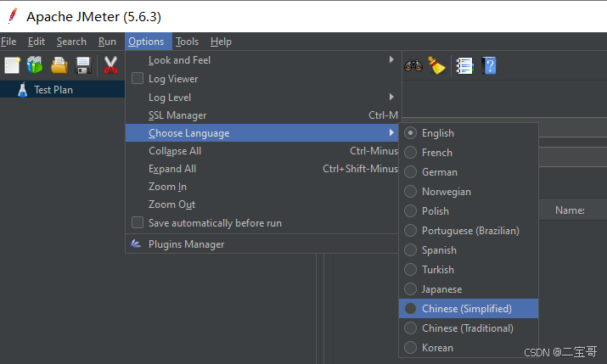This screenshot has width=607, height=364.
Task: Click the broom Reset Search icon
Action: click(x=436, y=65)
